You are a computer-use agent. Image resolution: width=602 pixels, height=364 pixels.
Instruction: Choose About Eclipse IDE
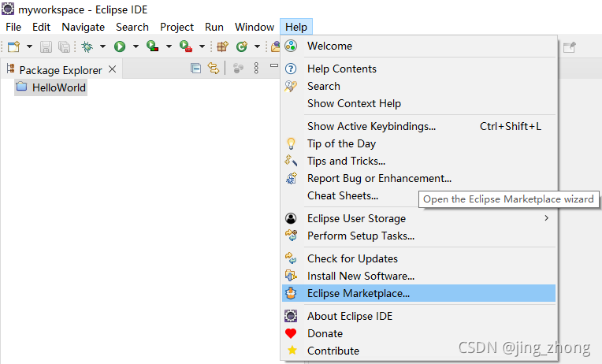pos(418,316)
